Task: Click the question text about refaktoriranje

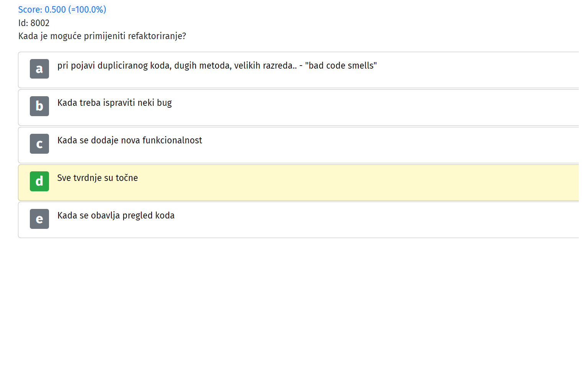Action: click(x=102, y=36)
